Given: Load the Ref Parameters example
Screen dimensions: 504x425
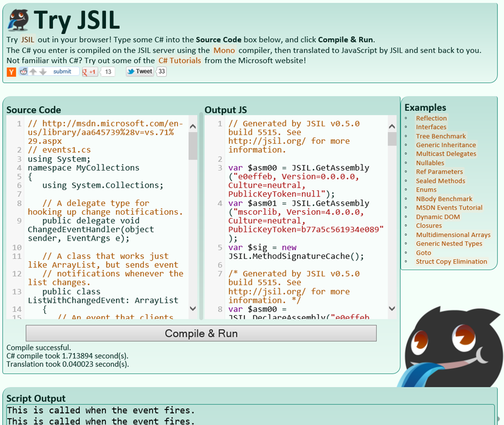Looking at the screenshot, I should [x=439, y=172].
